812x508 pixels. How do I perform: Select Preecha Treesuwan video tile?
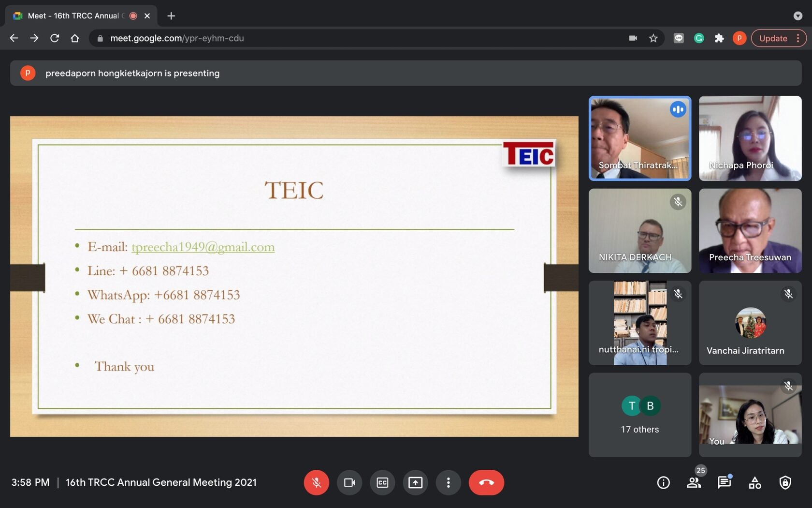coord(750,231)
